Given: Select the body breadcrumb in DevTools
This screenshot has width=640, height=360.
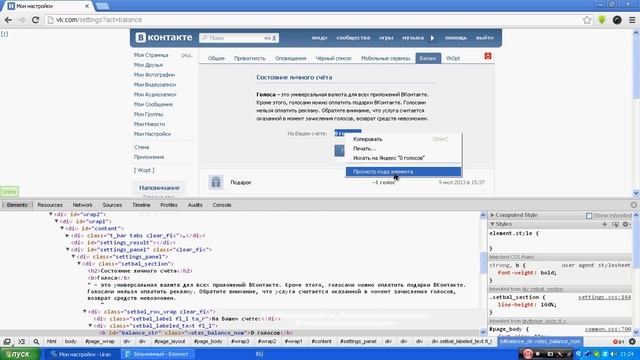Looking at the screenshot, I should (x=71, y=342).
